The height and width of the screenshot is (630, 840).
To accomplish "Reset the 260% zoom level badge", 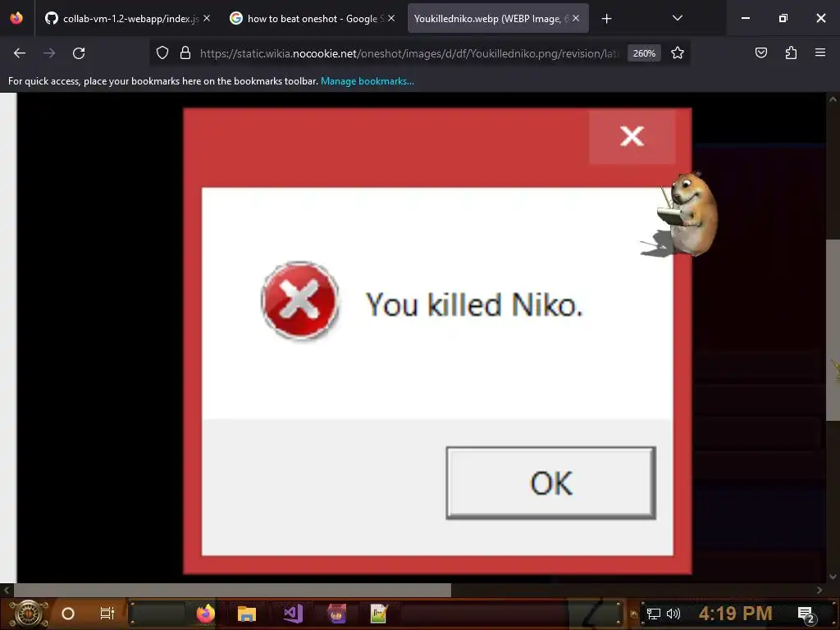I will (644, 53).
